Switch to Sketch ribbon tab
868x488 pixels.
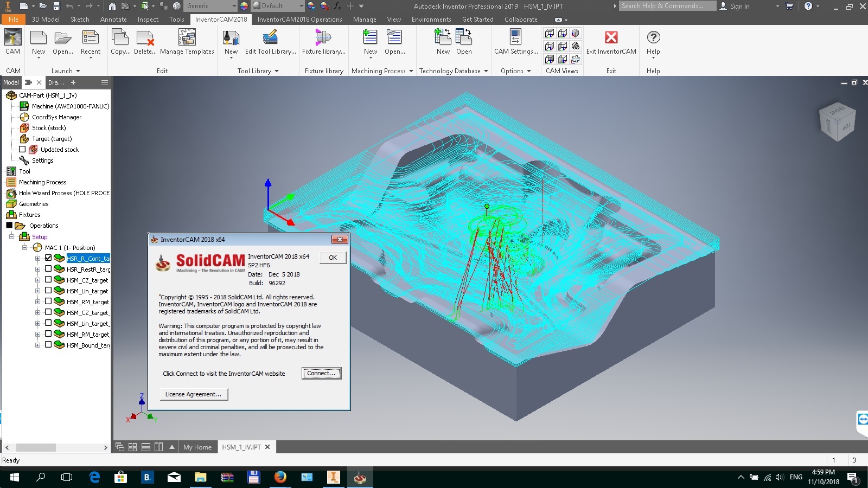(x=80, y=20)
